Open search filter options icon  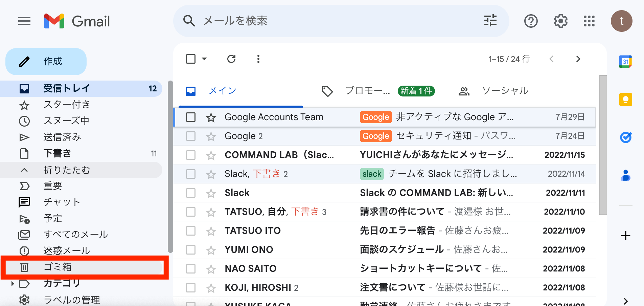[x=490, y=21]
